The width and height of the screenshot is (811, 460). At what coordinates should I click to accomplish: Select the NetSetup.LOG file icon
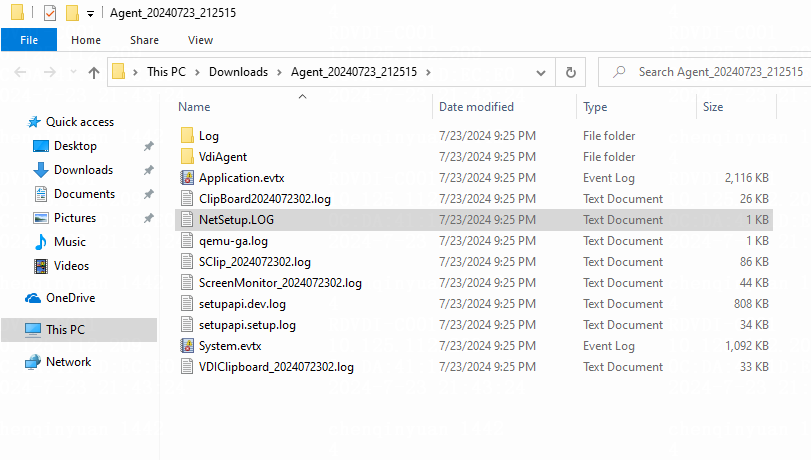(187, 219)
